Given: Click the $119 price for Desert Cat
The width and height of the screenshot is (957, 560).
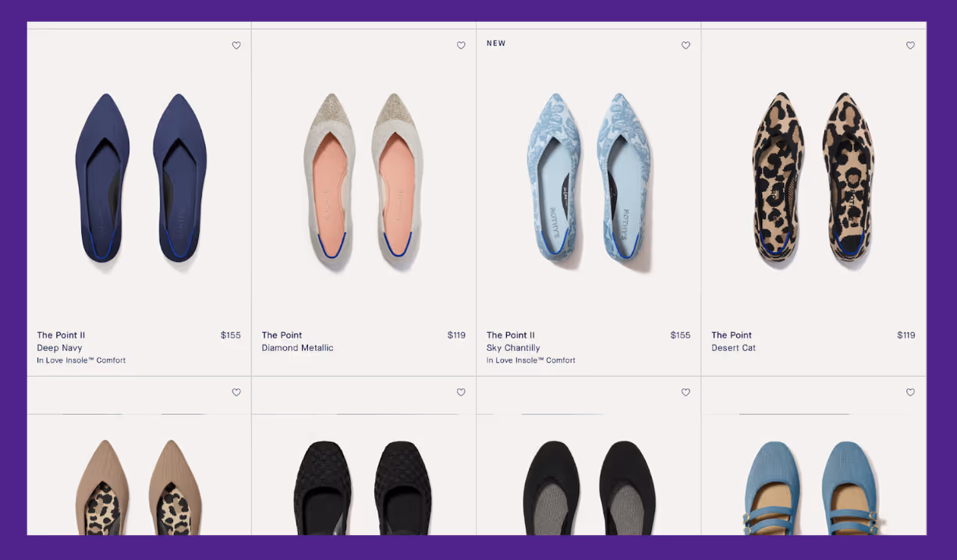Looking at the screenshot, I should [x=906, y=335].
